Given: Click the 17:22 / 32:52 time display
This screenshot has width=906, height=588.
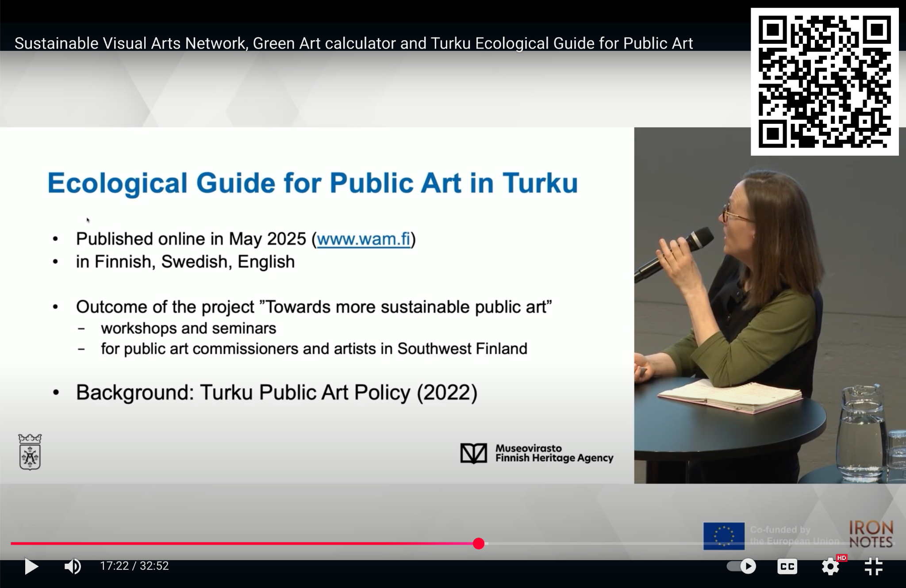Looking at the screenshot, I should click(134, 566).
